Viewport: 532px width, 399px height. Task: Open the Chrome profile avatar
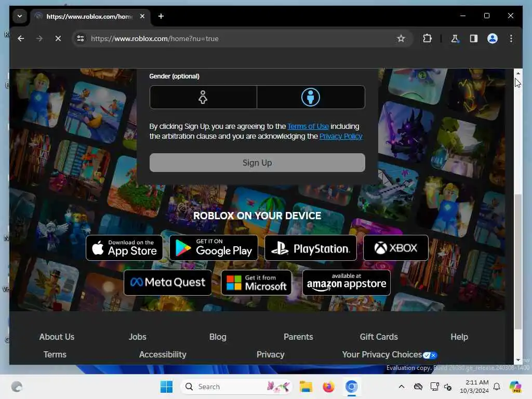493,38
